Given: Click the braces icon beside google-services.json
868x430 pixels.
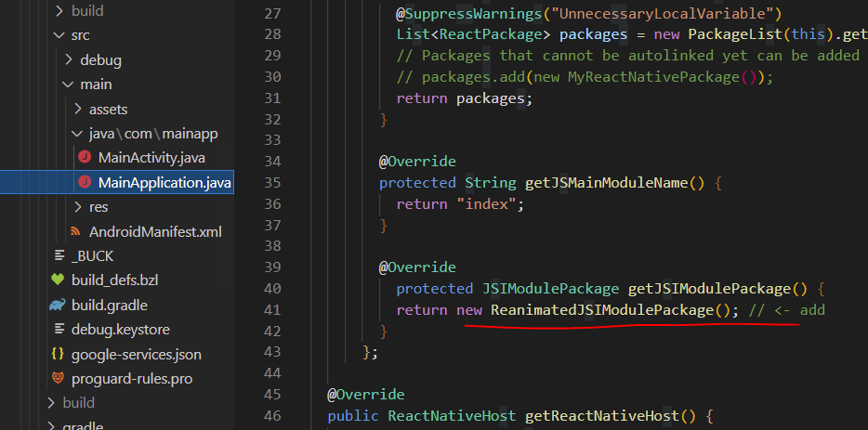Looking at the screenshot, I should tap(58, 354).
